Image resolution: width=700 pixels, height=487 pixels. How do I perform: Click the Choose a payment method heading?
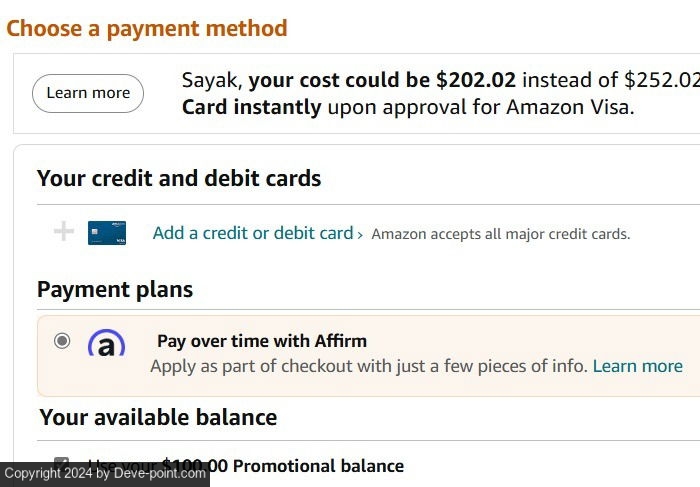tap(147, 28)
